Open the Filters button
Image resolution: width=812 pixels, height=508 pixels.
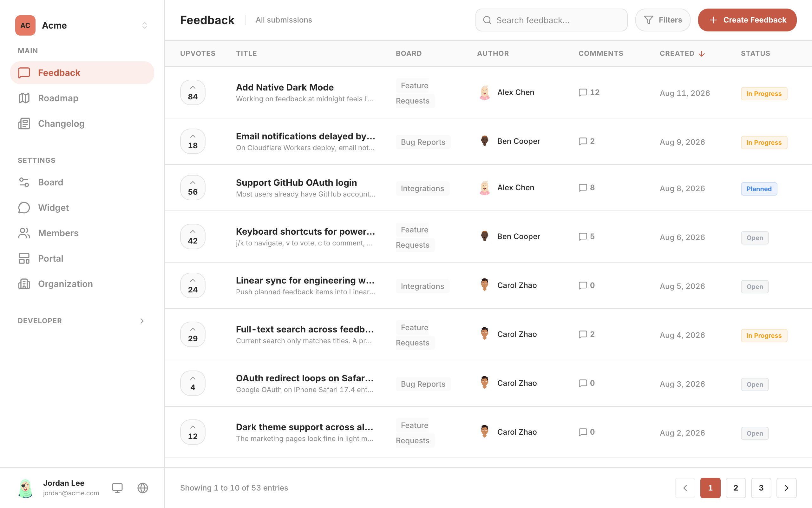tap(662, 20)
